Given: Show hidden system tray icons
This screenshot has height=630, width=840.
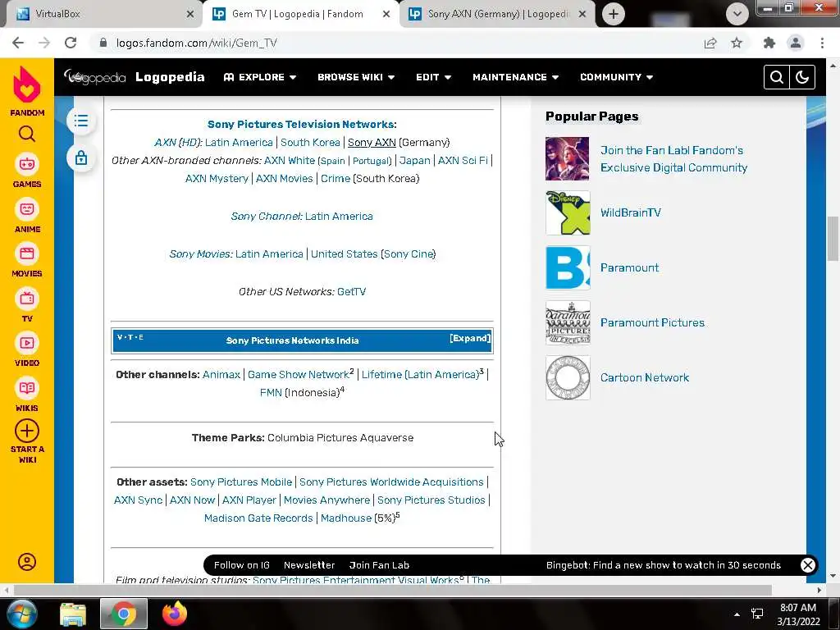Looking at the screenshot, I should 737,614.
